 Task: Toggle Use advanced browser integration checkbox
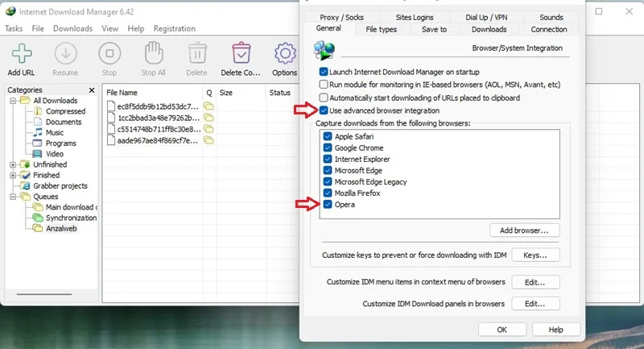click(x=324, y=110)
